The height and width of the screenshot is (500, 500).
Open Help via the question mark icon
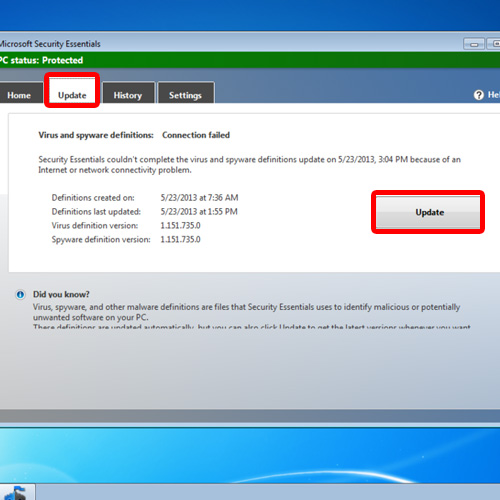[479, 95]
